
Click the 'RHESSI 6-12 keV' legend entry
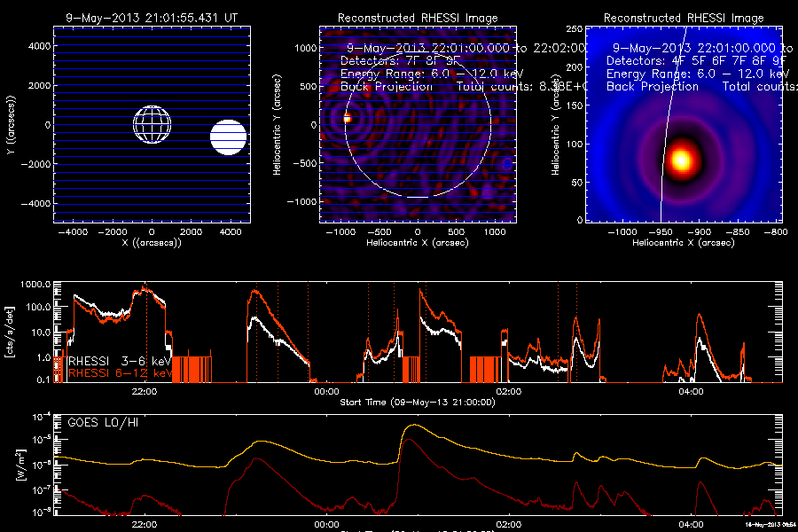(x=120, y=373)
